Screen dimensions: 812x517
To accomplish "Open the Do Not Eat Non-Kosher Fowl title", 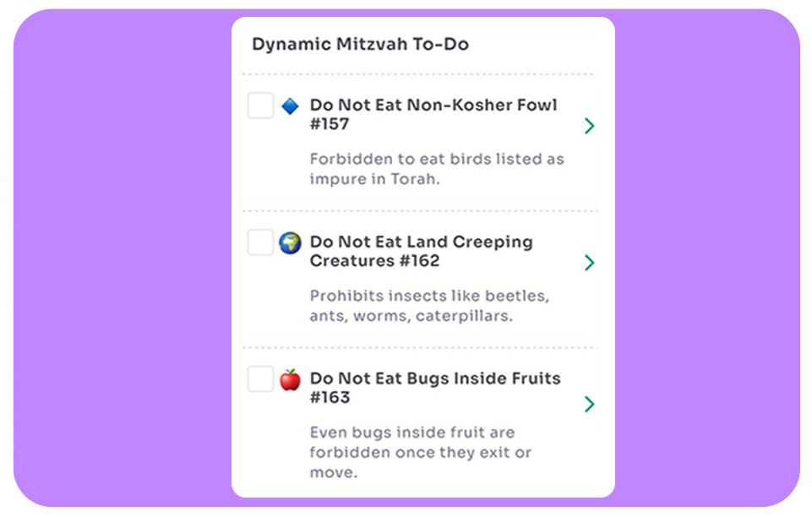I will tap(433, 106).
